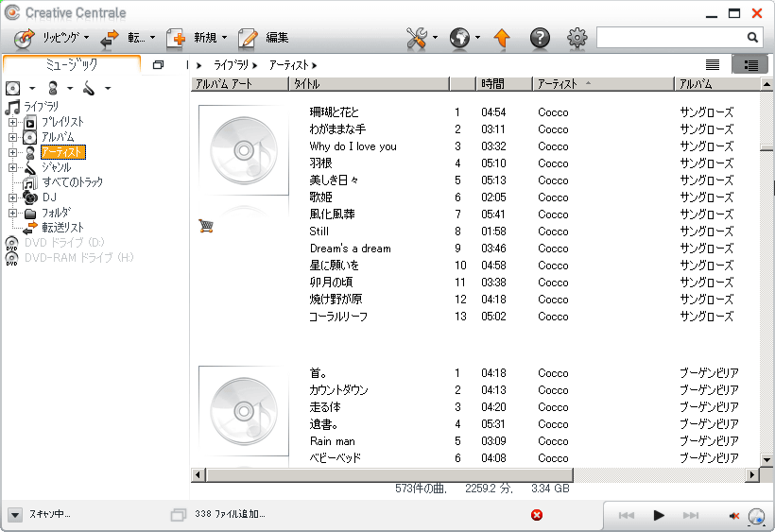
Task: Click the DVD ドライブ (D:) drive icon
Action: point(12,243)
